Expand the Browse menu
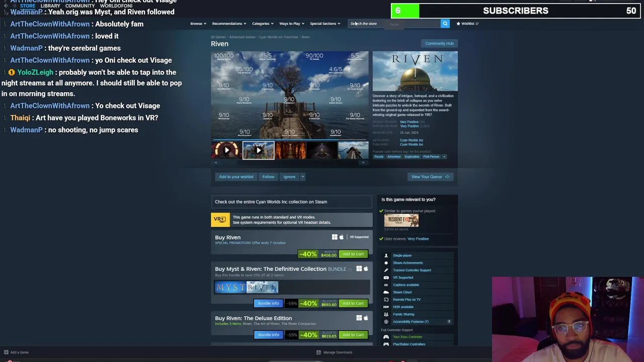 point(198,24)
